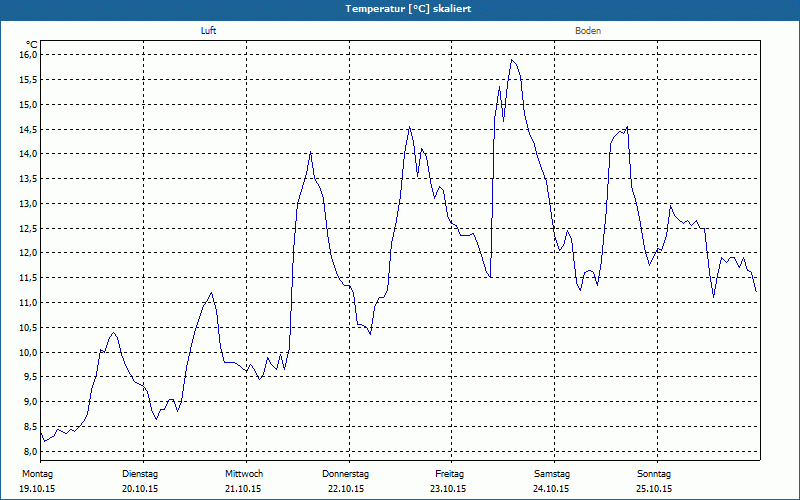Click the '9,0' y-axis value
Viewport: 800px width, 500px height.
31,402
